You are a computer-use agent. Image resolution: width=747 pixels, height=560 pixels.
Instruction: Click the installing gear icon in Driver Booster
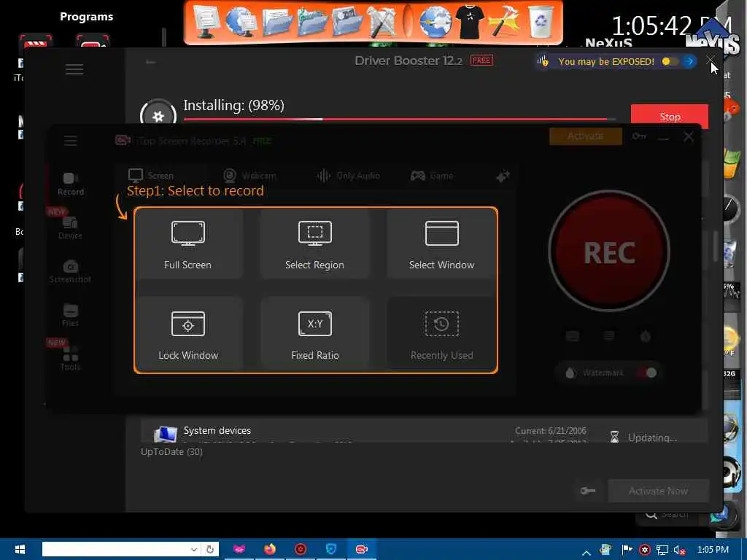[x=158, y=116]
